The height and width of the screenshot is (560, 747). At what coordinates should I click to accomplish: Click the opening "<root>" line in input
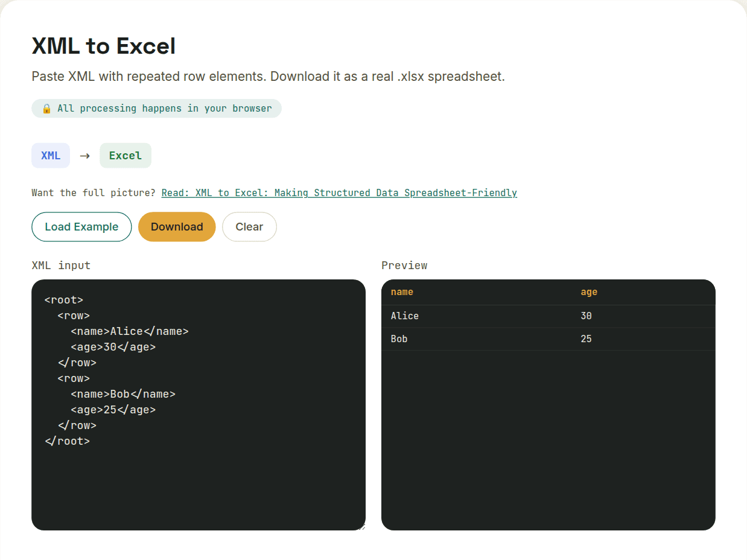coord(64,300)
